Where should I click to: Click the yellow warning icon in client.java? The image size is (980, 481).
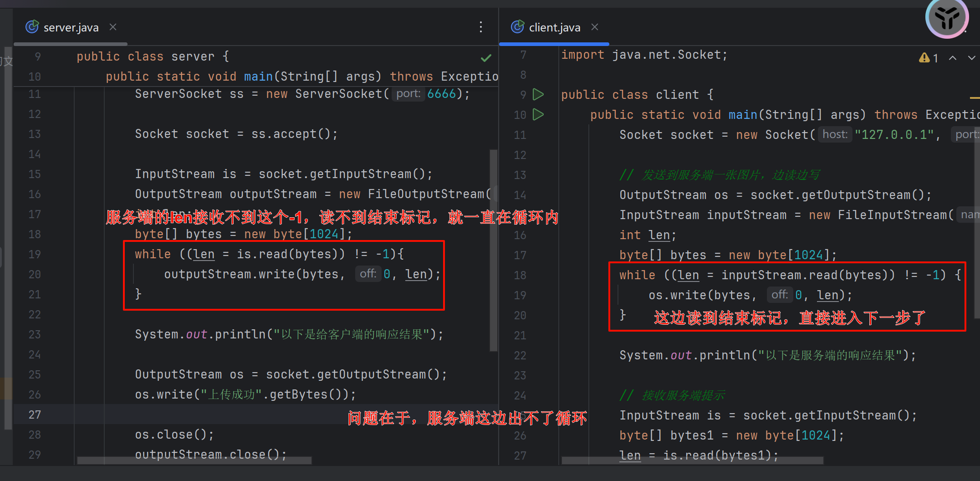tap(924, 58)
